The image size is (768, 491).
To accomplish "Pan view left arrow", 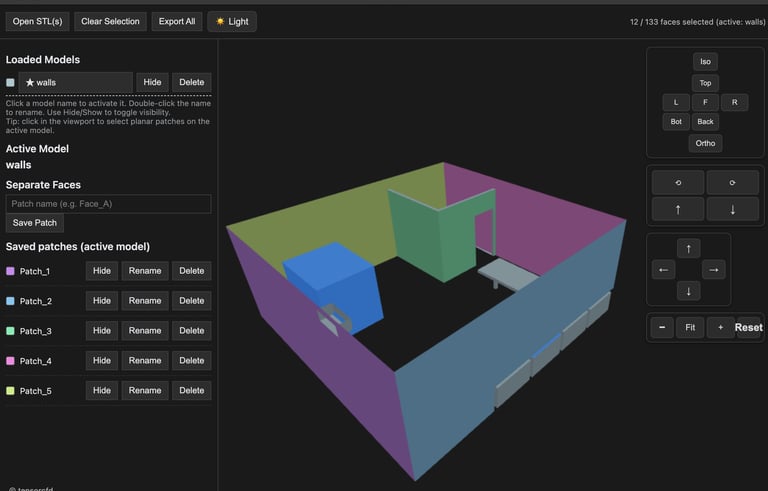I will point(663,270).
